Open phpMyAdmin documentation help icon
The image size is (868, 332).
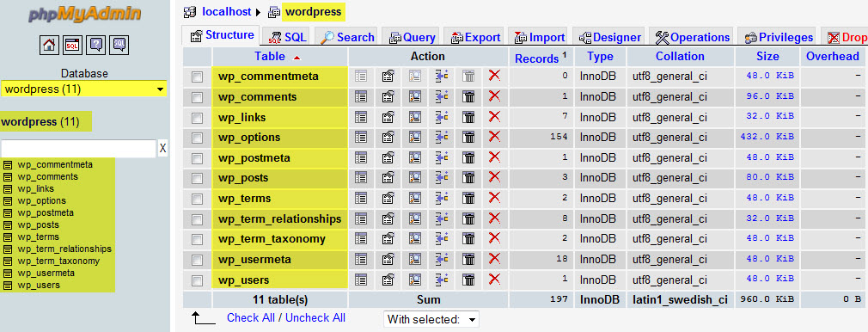[x=95, y=45]
